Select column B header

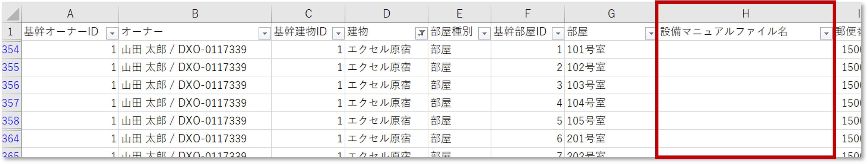(x=195, y=14)
